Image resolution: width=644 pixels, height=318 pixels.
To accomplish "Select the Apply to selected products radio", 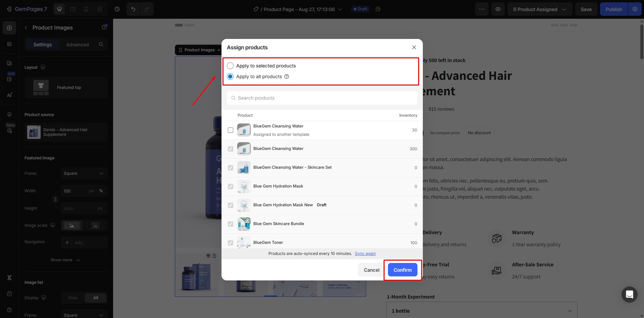I will [x=230, y=66].
